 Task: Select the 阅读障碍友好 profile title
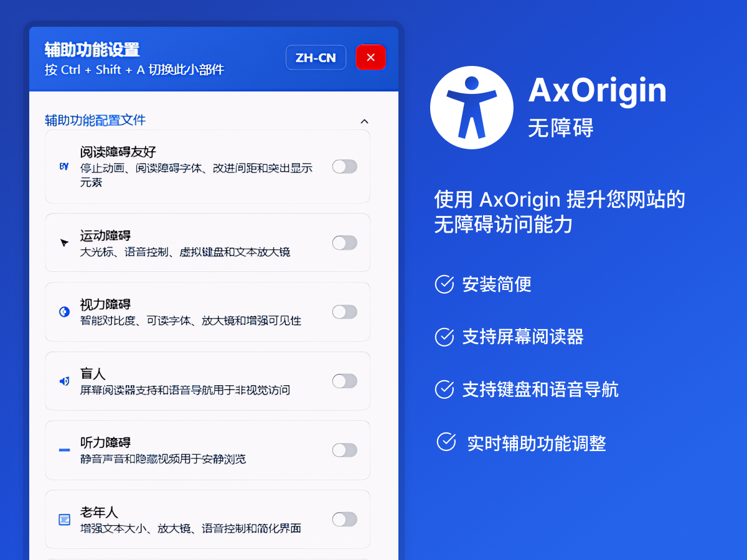(118, 152)
